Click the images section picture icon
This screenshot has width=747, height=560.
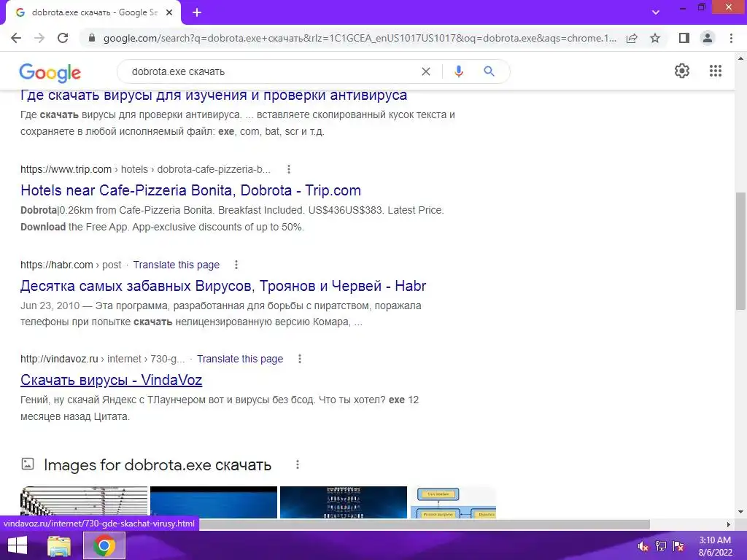28,463
